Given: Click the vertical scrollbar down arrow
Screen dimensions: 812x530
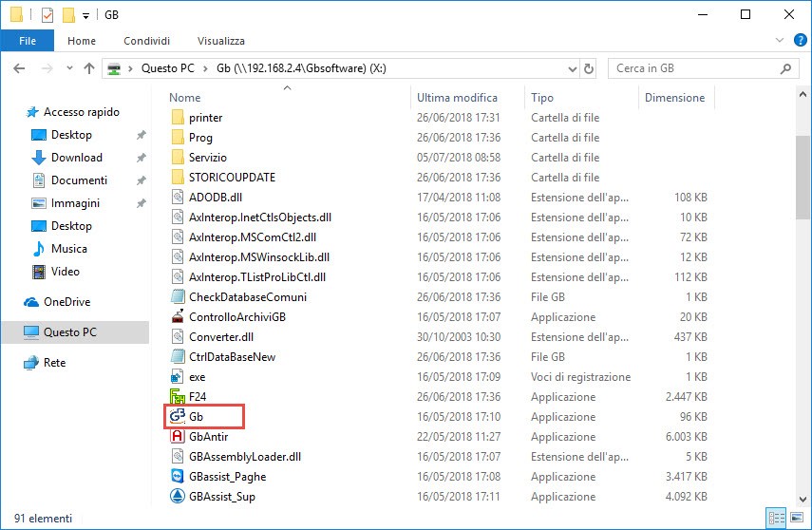Looking at the screenshot, I should click(x=803, y=500).
